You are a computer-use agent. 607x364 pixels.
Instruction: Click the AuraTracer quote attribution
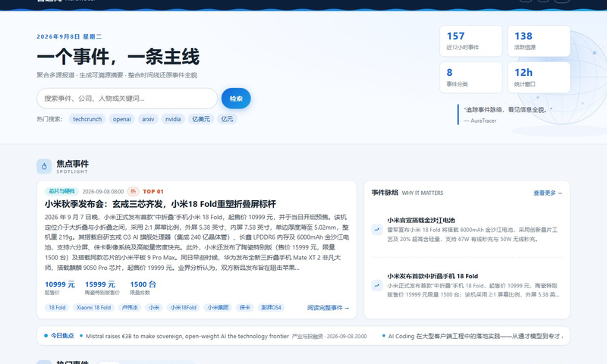click(x=480, y=121)
